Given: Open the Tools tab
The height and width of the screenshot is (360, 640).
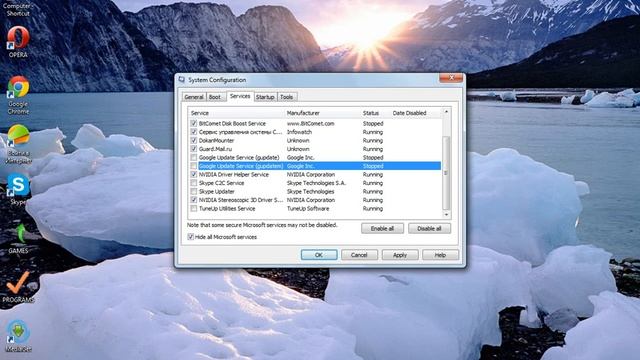Looking at the screenshot, I should coord(287,97).
